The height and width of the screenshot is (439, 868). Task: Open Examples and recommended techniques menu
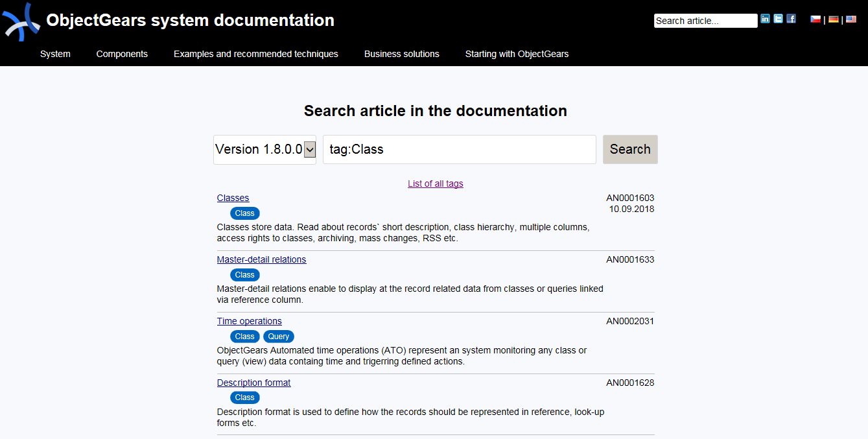click(x=256, y=54)
